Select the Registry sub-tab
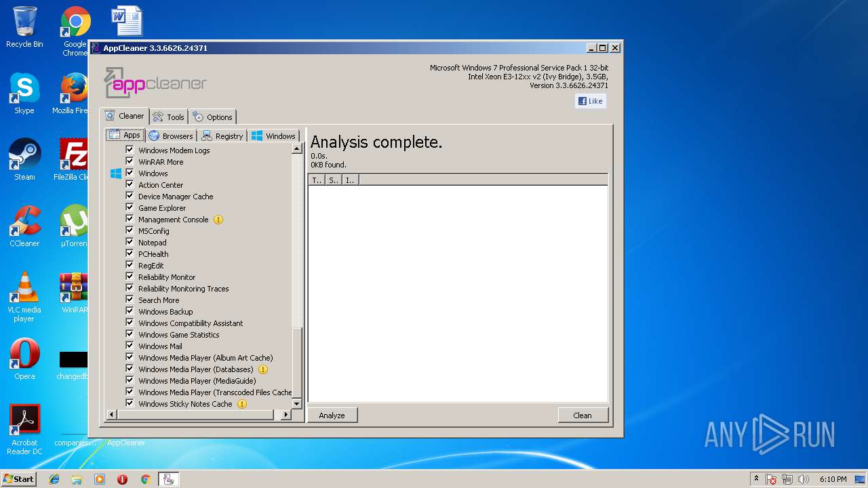The height and width of the screenshot is (488, 868). (222, 136)
